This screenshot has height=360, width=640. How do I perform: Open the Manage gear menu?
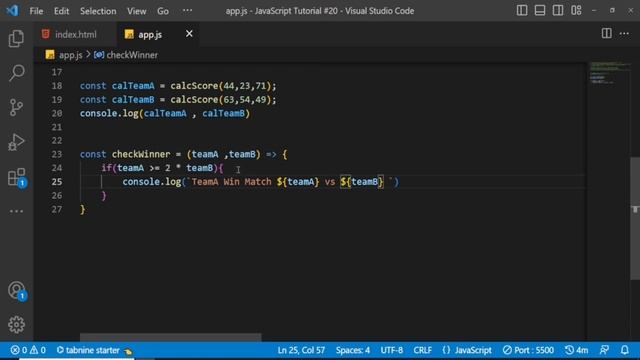click(x=16, y=325)
